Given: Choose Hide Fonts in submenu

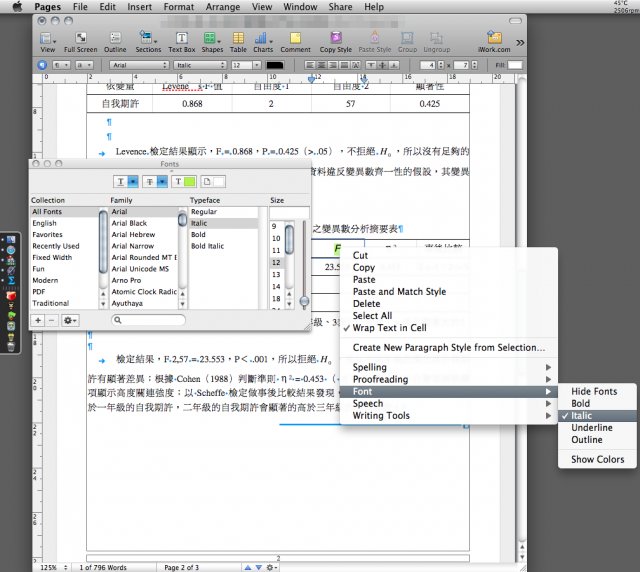Looking at the screenshot, I should (594, 392).
